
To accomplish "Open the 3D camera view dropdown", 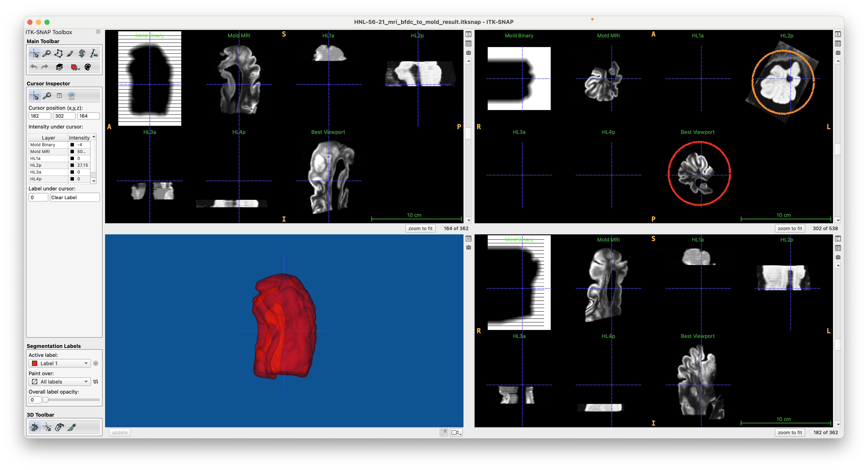I will pos(456,432).
